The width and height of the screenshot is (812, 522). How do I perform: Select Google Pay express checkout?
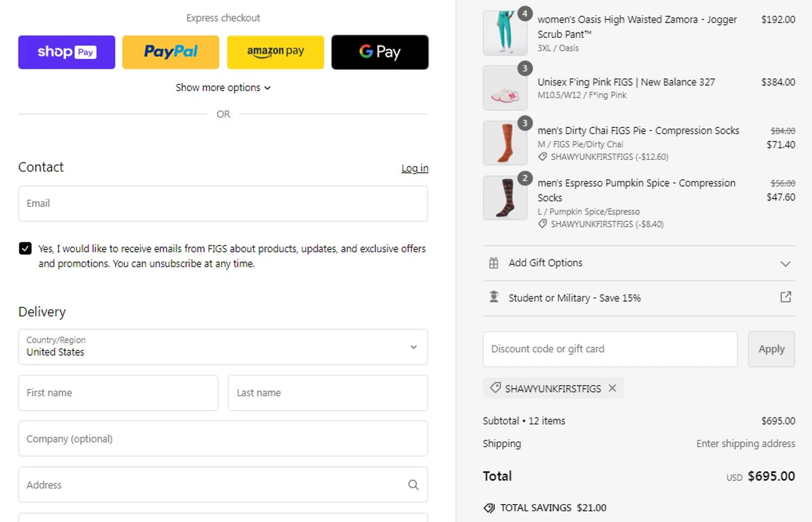pyautogui.click(x=379, y=52)
